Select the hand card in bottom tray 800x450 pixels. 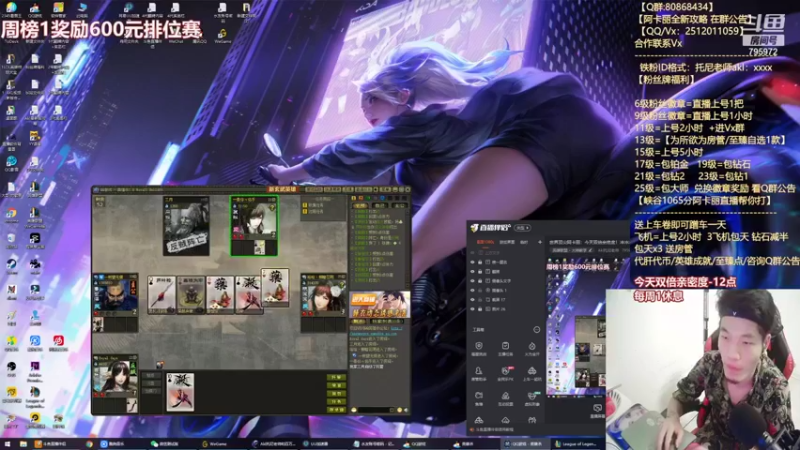(x=180, y=391)
